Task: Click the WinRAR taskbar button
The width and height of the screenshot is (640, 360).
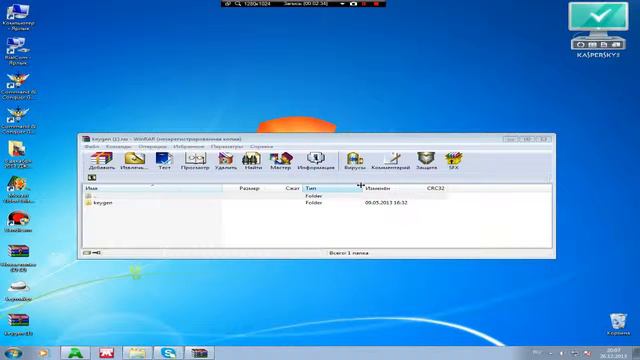Action: (199, 353)
